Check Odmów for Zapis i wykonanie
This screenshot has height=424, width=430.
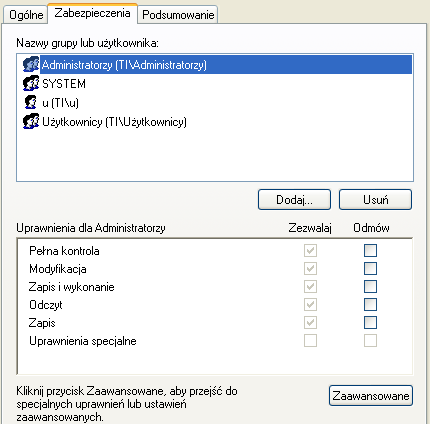pyautogui.click(x=370, y=286)
